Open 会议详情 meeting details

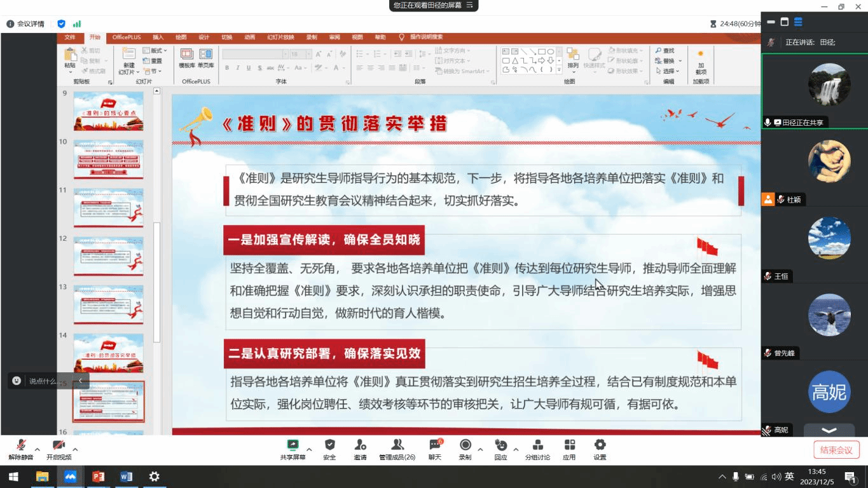click(x=25, y=24)
